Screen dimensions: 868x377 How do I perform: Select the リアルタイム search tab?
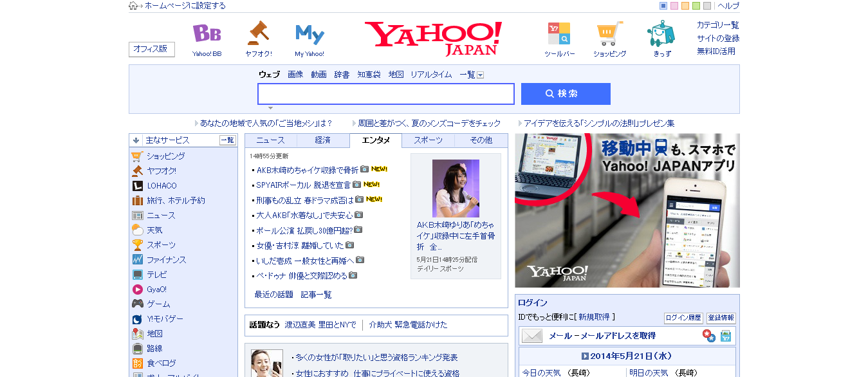pyautogui.click(x=431, y=75)
